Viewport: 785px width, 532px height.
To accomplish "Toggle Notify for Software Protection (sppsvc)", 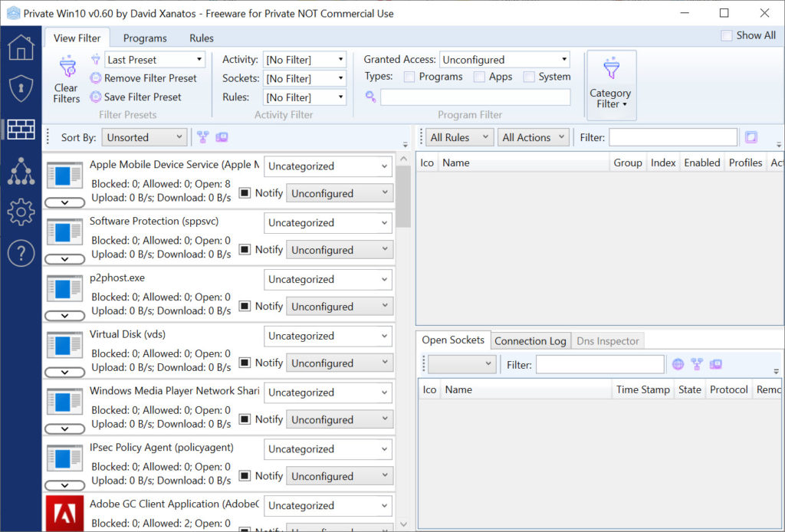I will [x=245, y=249].
